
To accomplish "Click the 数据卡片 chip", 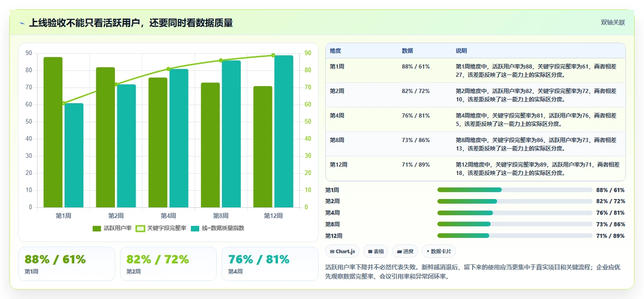I will pos(439,251).
